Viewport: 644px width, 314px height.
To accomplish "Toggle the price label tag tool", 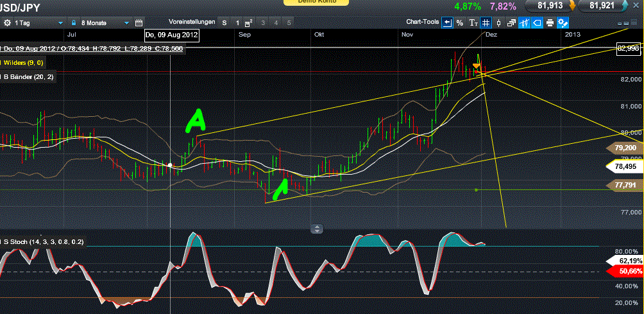I will (537, 22).
